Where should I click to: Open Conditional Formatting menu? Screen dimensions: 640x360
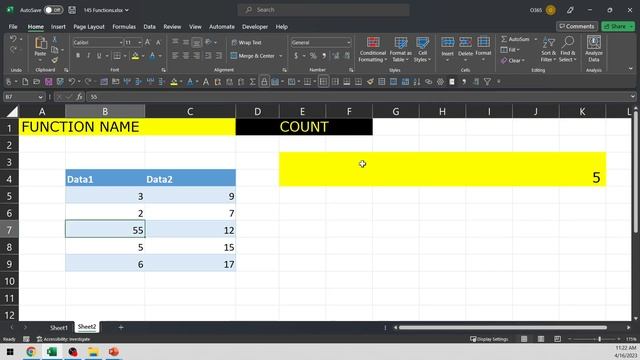[373, 49]
